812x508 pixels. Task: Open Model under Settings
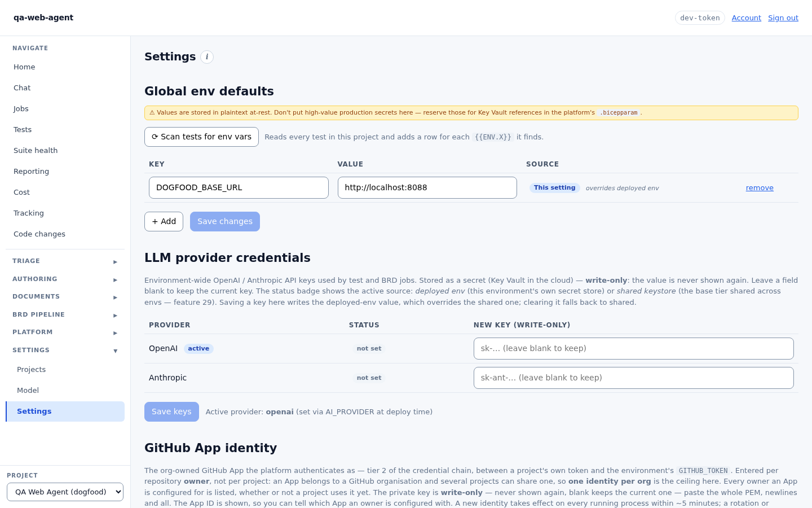click(x=65, y=391)
